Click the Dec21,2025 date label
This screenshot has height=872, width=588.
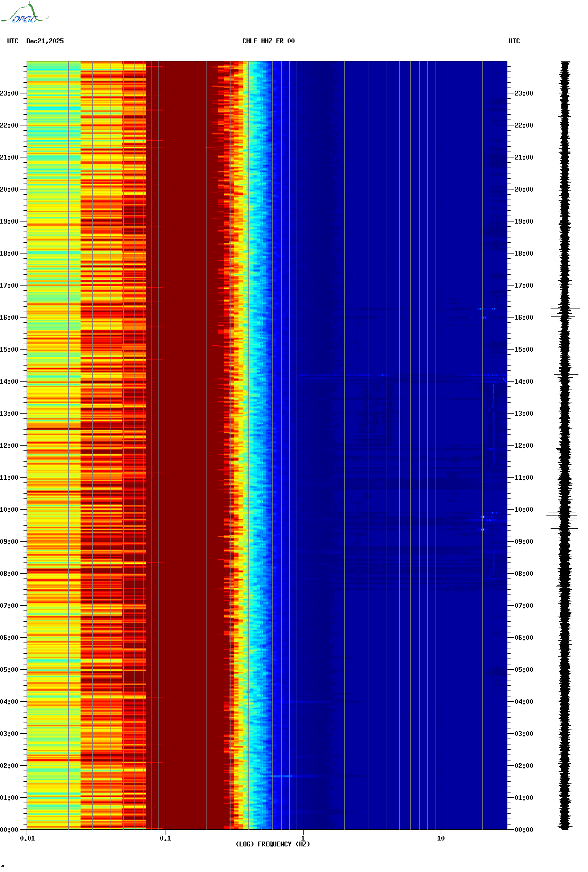(x=45, y=41)
